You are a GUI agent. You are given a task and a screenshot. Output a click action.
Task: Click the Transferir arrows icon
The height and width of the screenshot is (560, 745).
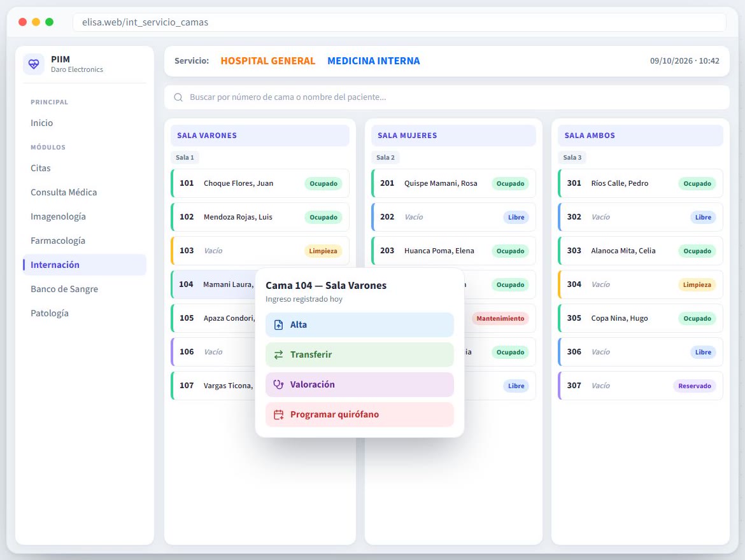point(278,355)
